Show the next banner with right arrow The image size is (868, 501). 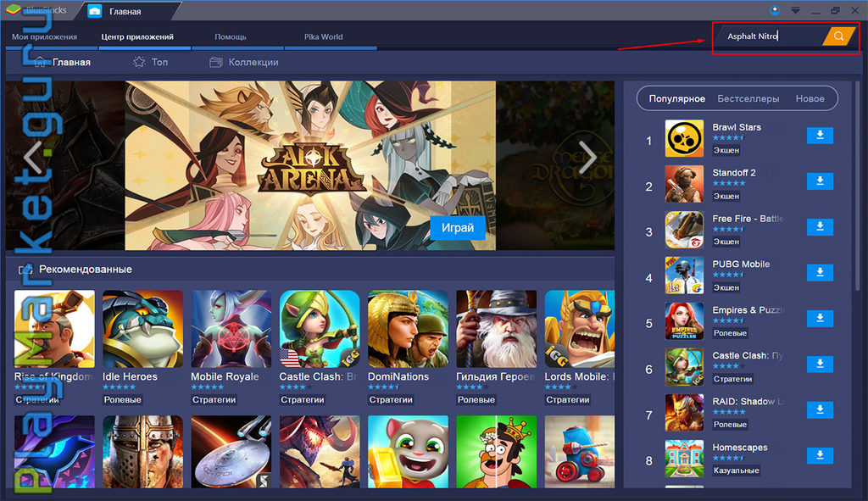[587, 157]
